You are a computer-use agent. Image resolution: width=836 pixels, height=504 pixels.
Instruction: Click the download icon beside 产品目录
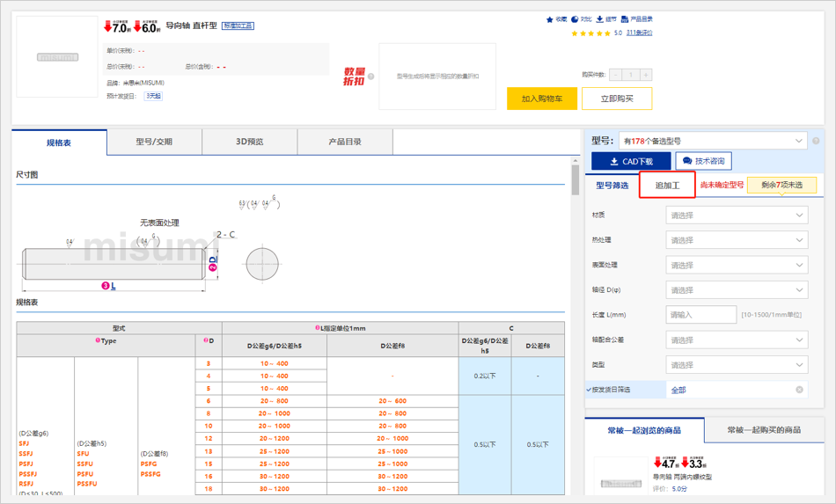point(600,19)
